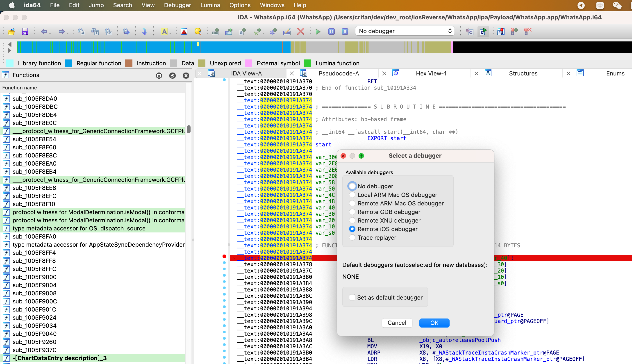This screenshot has height=364, width=632.
Task: Jump forward with the right arrow icon
Action: pyautogui.click(x=61, y=32)
